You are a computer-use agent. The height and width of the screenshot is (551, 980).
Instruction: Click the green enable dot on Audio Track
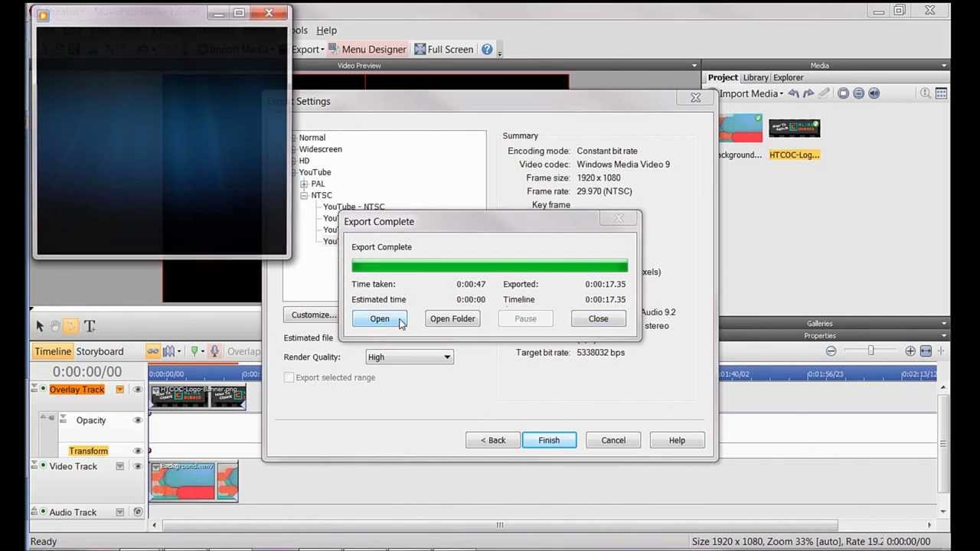tap(43, 512)
